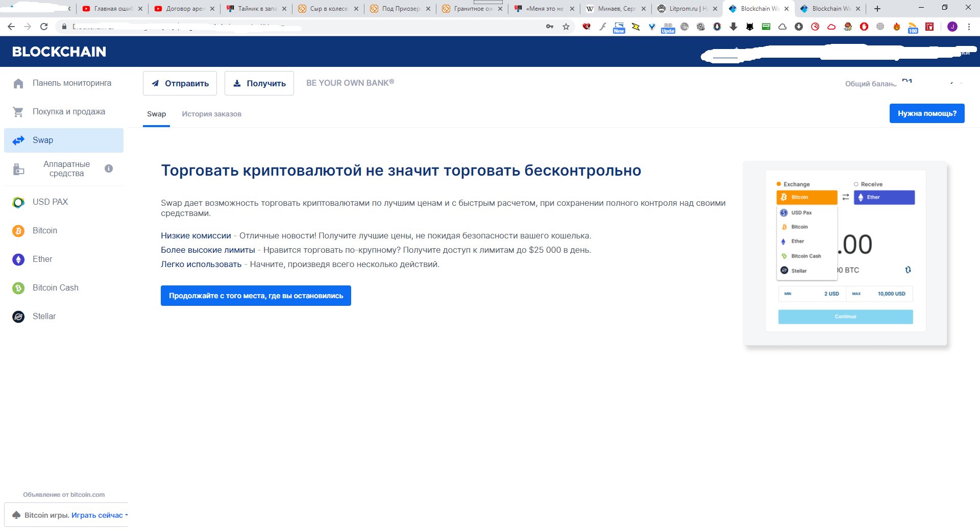Switch to the Гранитное ох browser tab
The height and width of the screenshot is (531, 980).
[472, 9]
